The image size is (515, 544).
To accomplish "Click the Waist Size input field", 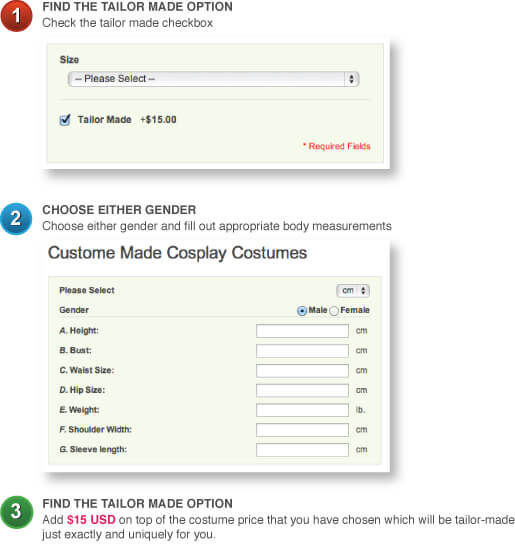I will point(302,371).
